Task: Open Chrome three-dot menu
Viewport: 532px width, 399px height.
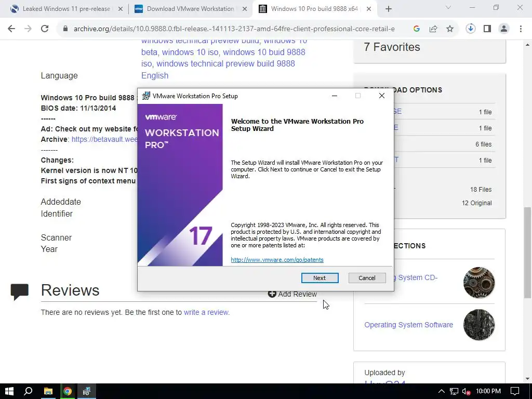Action: point(521,29)
